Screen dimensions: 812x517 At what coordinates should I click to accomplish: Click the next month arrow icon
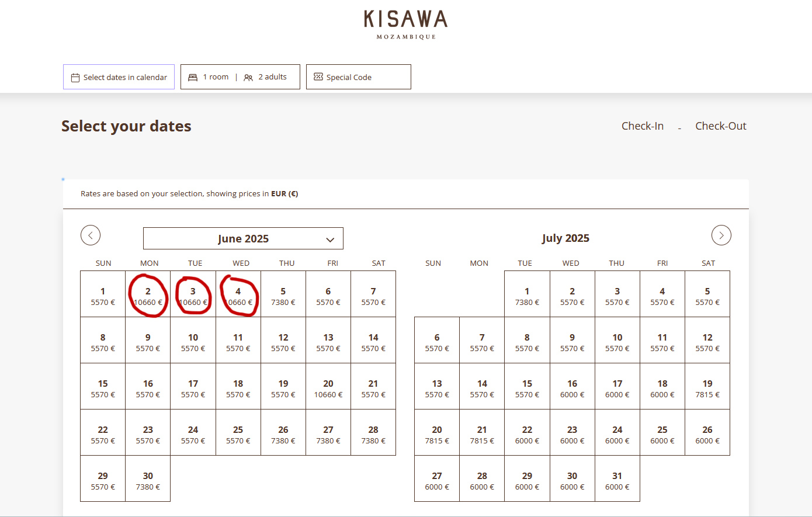tap(721, 235)
